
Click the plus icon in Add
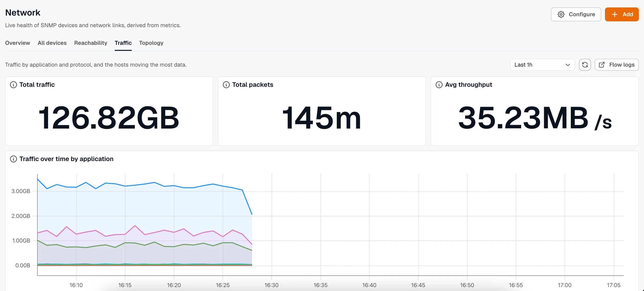[614, 14]
